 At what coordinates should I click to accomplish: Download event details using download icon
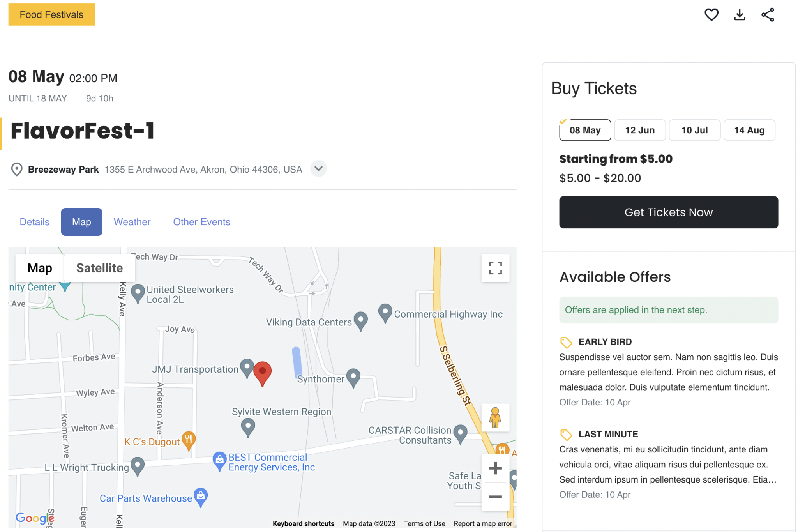tap(739, 14)
